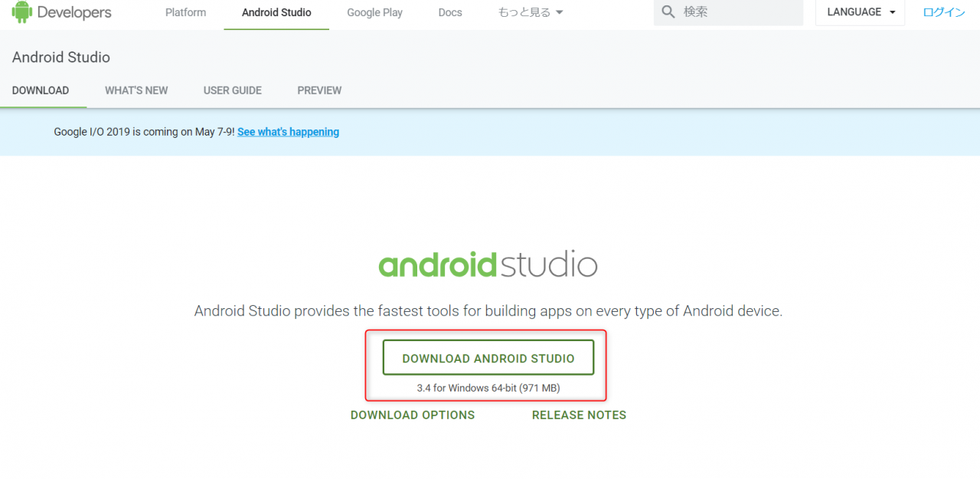Expand the もっと見る dropdown menu
Screen dimensions: 980x479
tap(531, 12)
